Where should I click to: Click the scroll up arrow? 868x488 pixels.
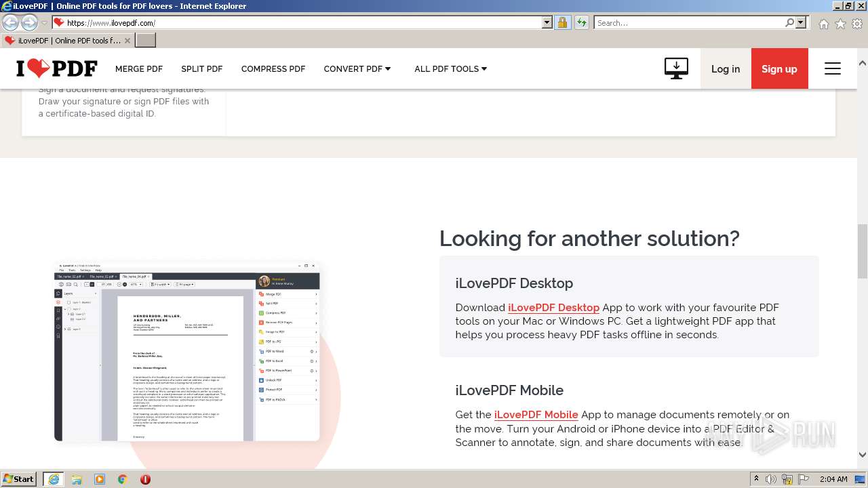coord(863,63)
